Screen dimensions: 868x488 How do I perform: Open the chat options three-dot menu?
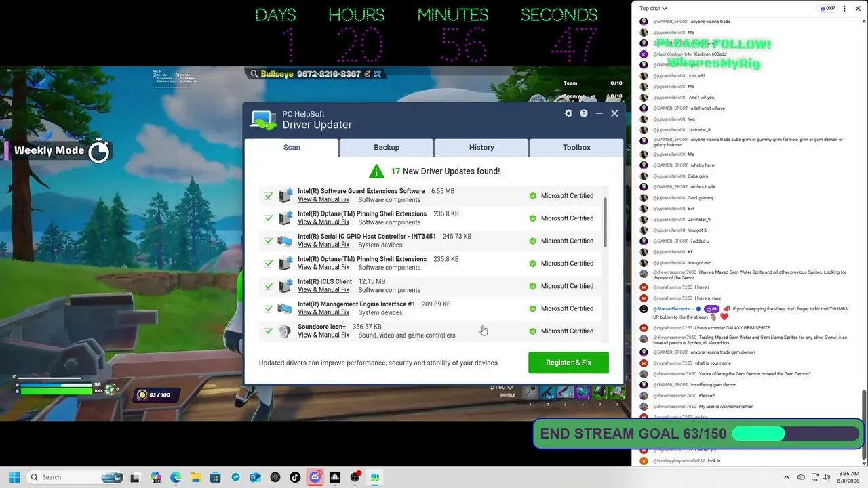(844, 9)
